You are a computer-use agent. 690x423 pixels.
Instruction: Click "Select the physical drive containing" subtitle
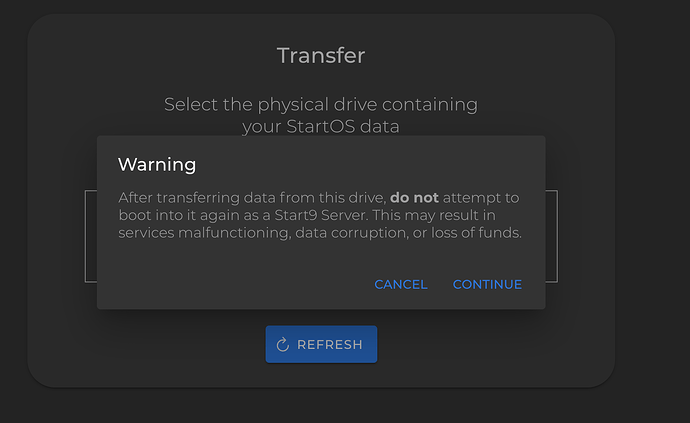coord(321,105)
